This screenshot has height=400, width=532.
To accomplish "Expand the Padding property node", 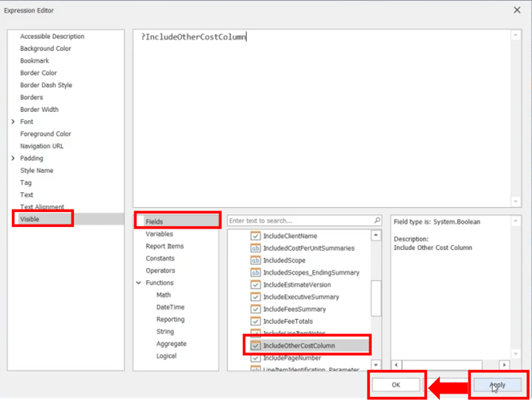I will point(13,158).
